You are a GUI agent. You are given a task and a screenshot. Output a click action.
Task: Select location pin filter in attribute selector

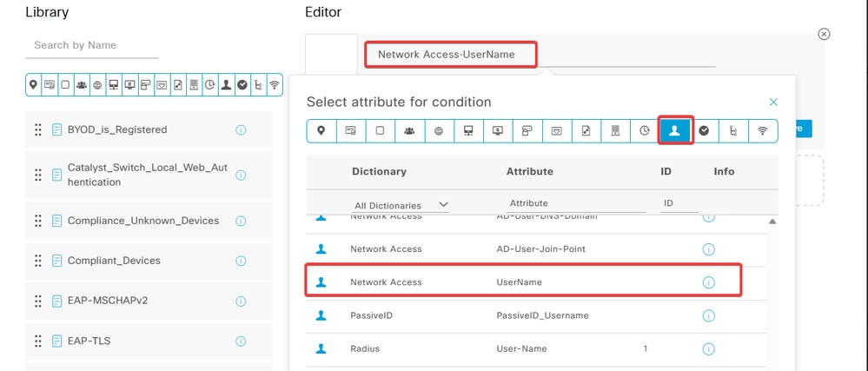click(321, 130)
